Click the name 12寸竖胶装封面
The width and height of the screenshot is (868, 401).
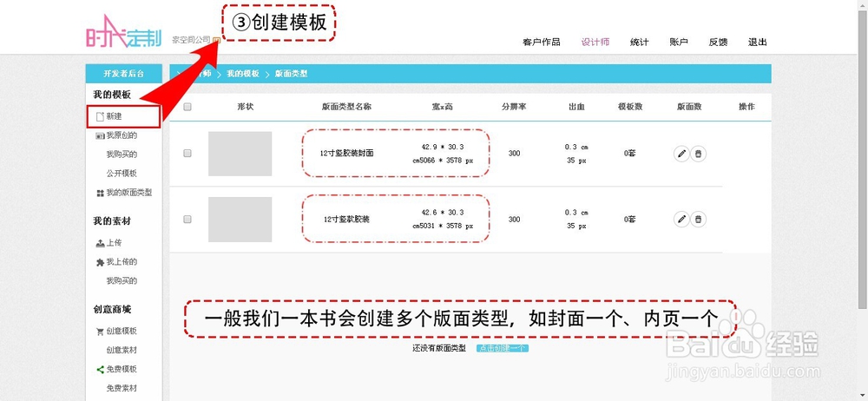pos(346,154)
